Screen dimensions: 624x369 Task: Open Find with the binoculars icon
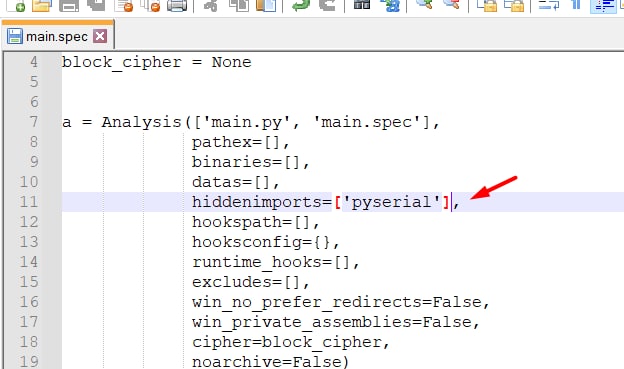pyautogui.click(x=362, y=4)
